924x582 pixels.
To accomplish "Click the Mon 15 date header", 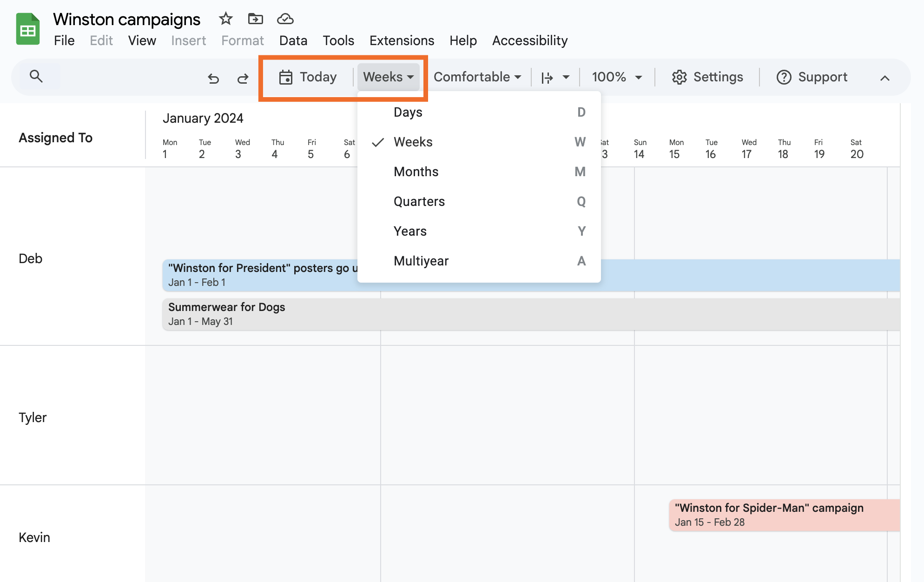I will tap(676, 149).
